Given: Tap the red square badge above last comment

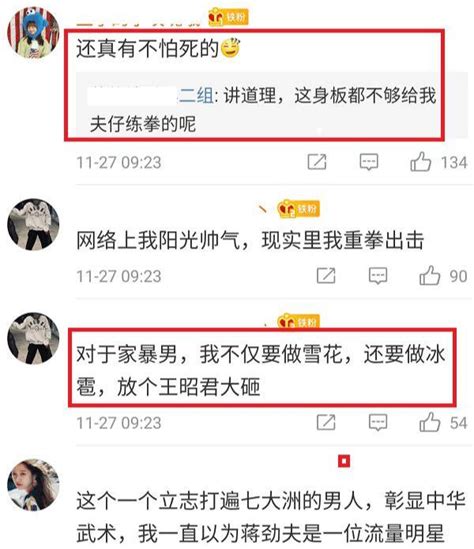Looking at the screenshot, I should point(344,461).
